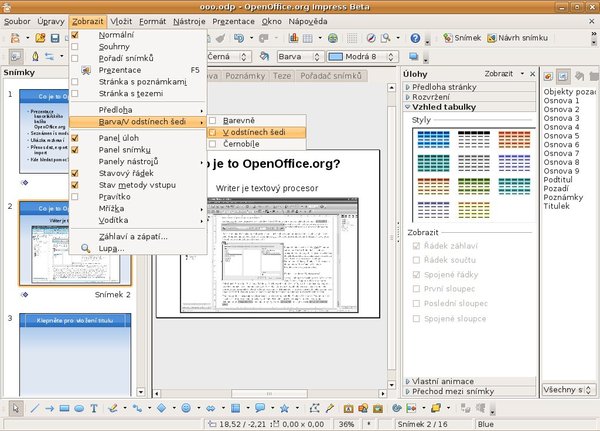This screenshot has width=600, height=431.
Task: Select V odstínech šedi submenu item
Action: [257, 132]
